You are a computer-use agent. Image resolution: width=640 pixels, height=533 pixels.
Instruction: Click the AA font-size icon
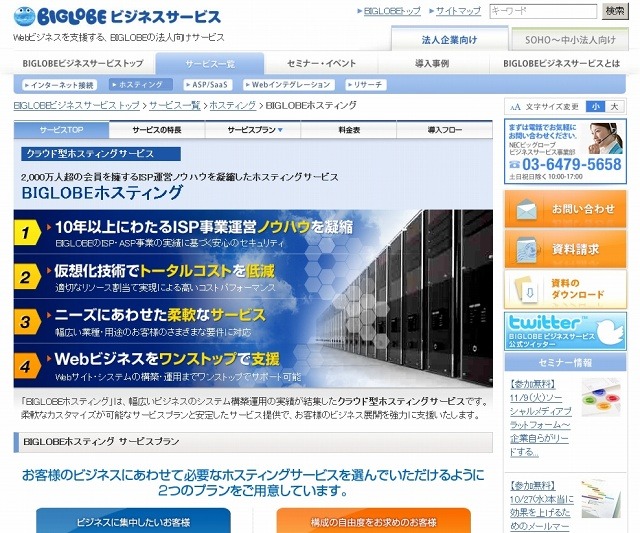click(515, 107)
